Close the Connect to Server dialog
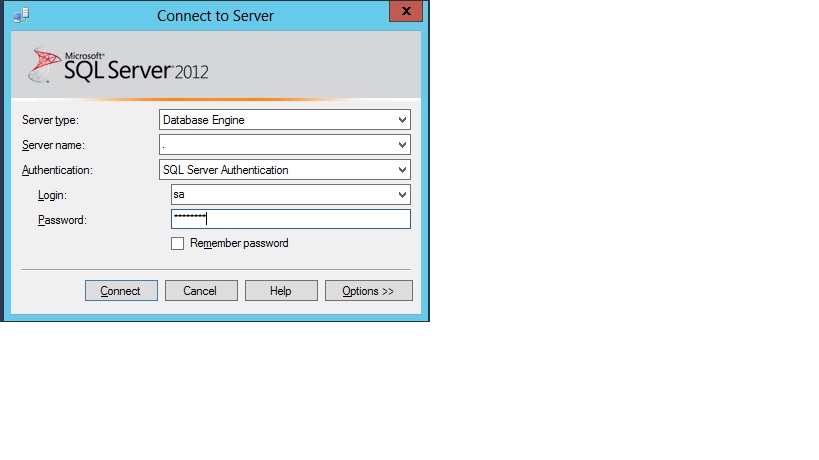Viewport: 819px width, 460px height. pyautogui.click(x=406, y=11)
